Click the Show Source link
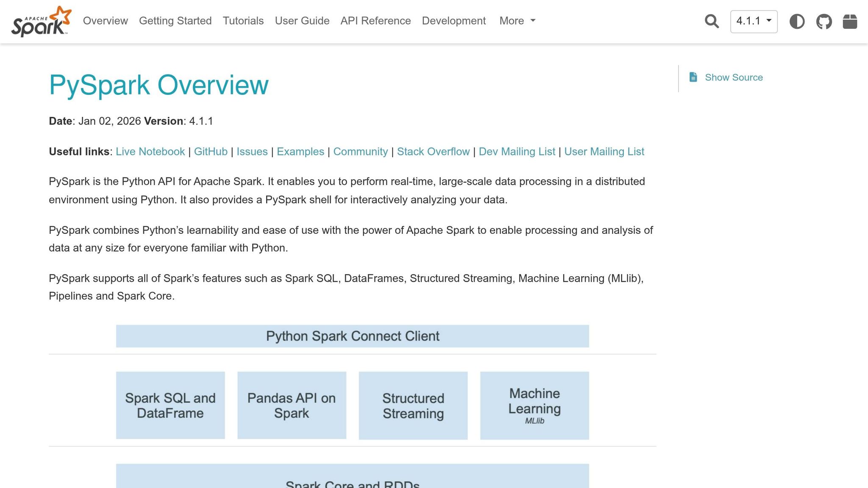Screen dimensions: 868x488 point(734,77)
